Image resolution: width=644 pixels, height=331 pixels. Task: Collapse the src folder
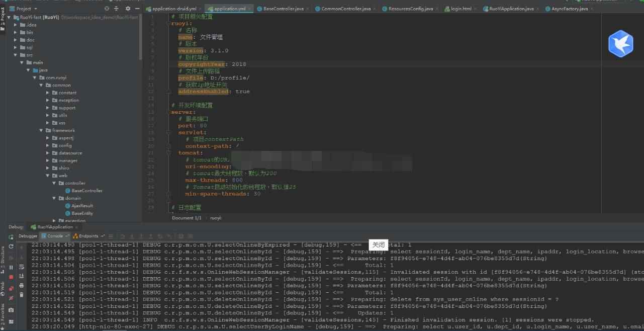pyautogui.click(x=16, y=55)
